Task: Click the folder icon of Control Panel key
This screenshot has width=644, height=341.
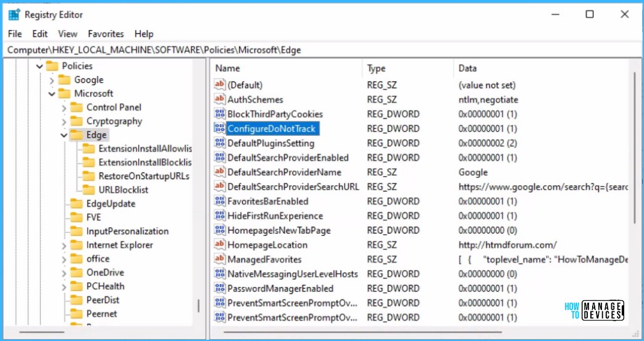Action: 77,107
